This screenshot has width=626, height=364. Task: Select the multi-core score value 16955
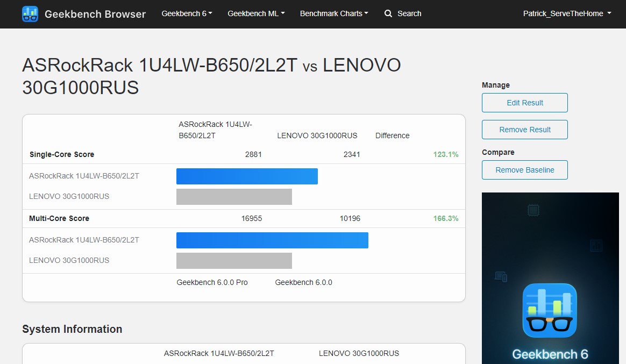coord(252,218)
